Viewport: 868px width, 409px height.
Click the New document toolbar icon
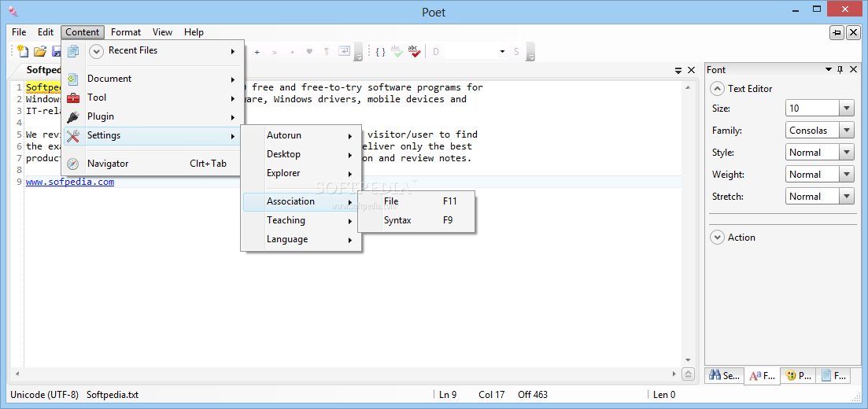(x=23, y=51)
